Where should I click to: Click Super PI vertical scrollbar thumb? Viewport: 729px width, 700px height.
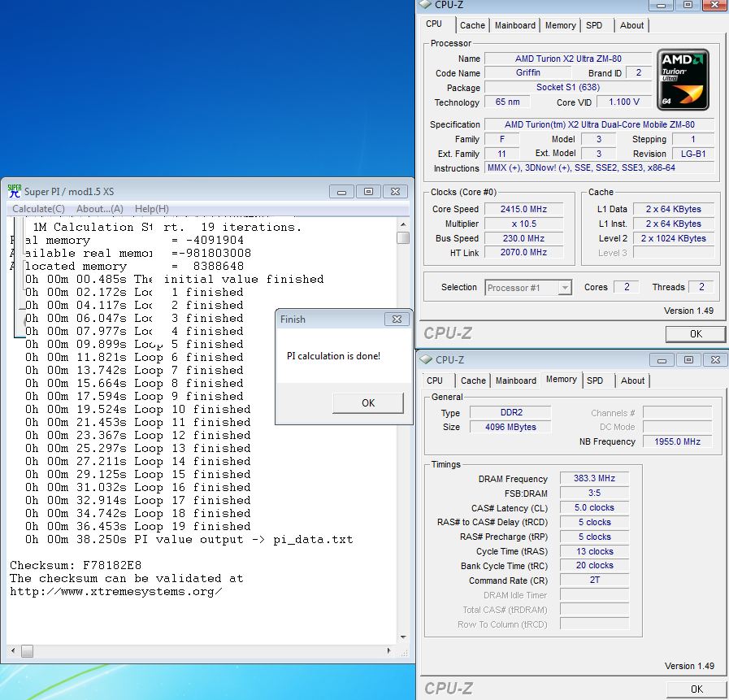(403, 237)
